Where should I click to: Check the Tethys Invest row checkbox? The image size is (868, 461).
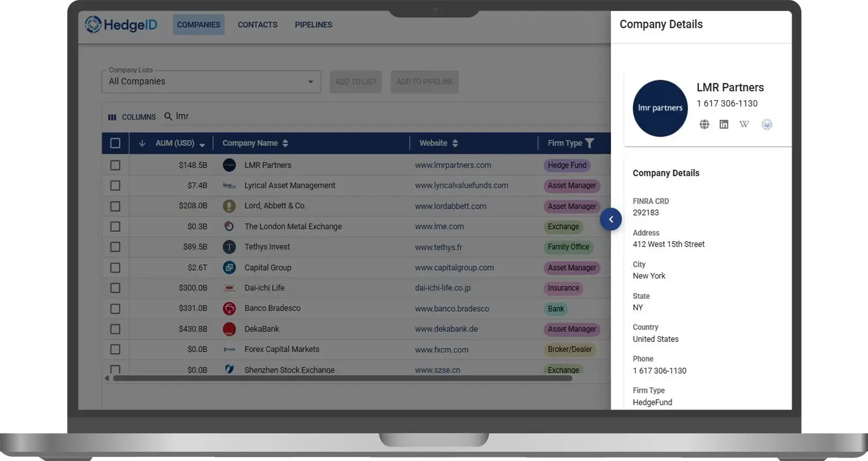click(x=115, y=247)
